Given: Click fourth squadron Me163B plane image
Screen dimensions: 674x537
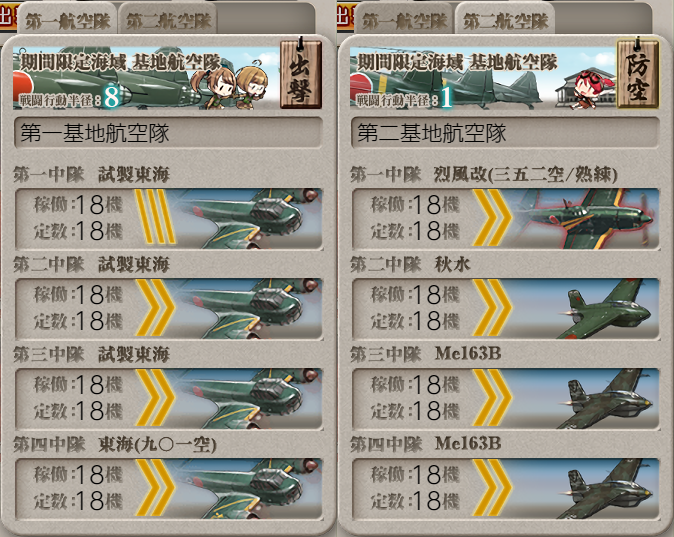Looking at the screenshot, I should [606, 488].
